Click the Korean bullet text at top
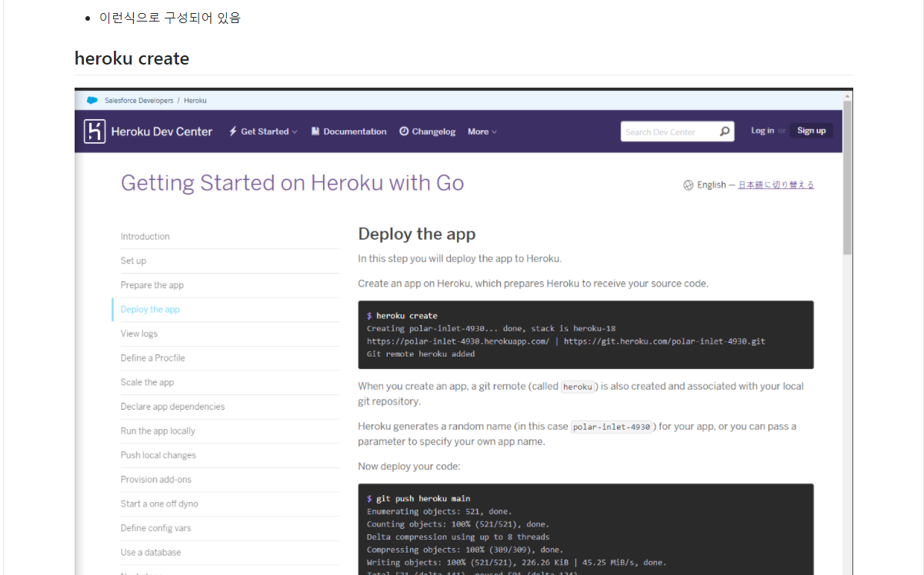The image size is (924, 575). pyautogui.click(x=170, y=17)
